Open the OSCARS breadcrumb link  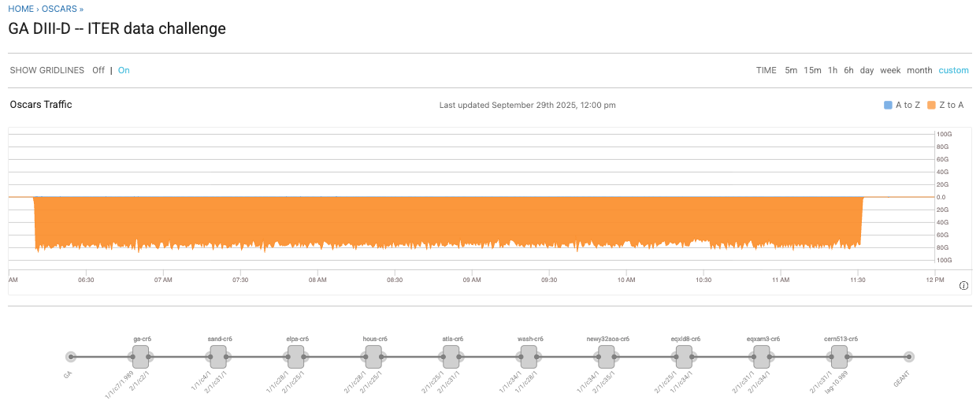[59, 9]
